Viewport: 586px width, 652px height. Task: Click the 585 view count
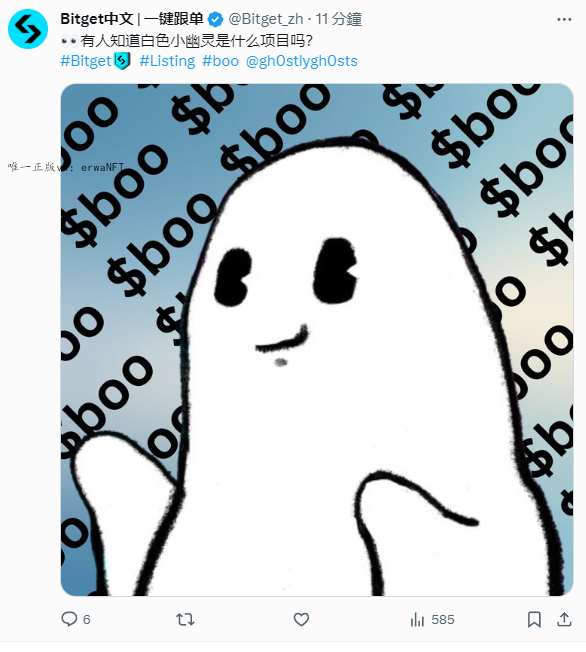[443, 620]
